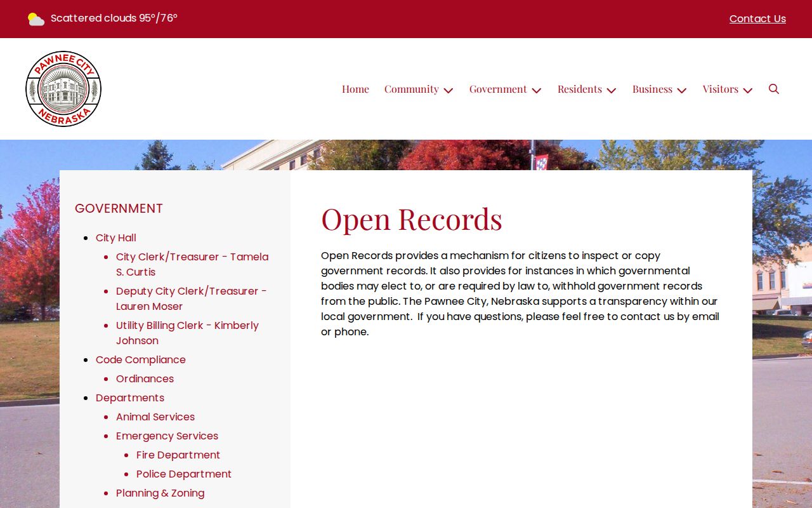Click the weather text 'Scattered clouds 95°/76°'
This screenshot has height=508, width=812.
114,18
